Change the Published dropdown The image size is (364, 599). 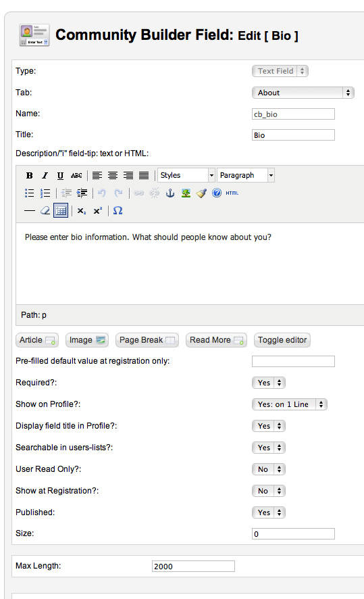[269, 512]
